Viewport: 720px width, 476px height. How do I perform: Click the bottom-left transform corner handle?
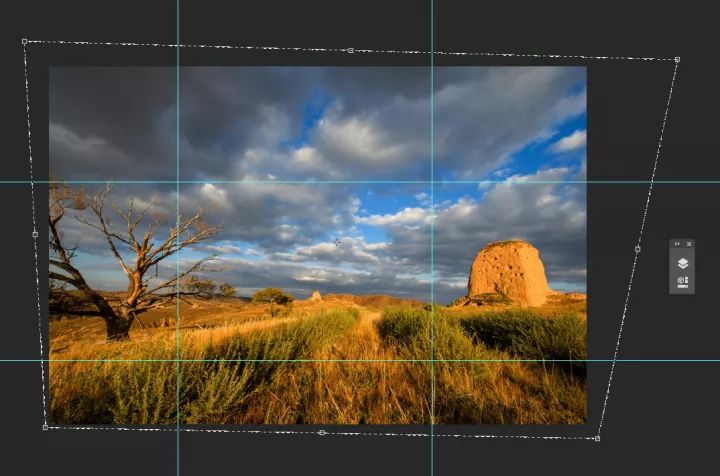click(45, 427)
